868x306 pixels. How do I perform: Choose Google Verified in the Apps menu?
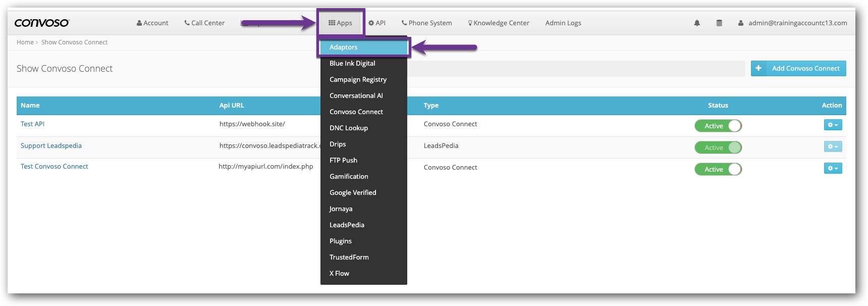tap(364, 192)
